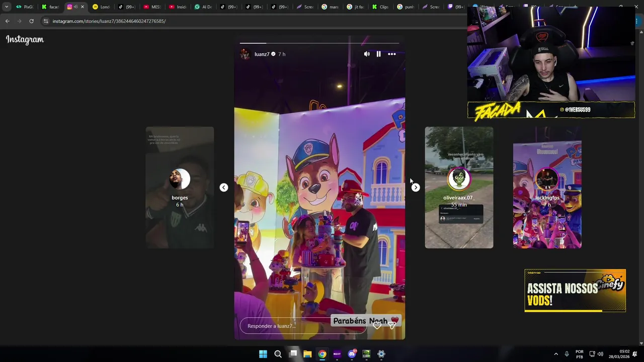Viewport: 644px width, 362px height.
Task: Reload the Instagram page
Action: pyautogui.click(x=31, y=21)
